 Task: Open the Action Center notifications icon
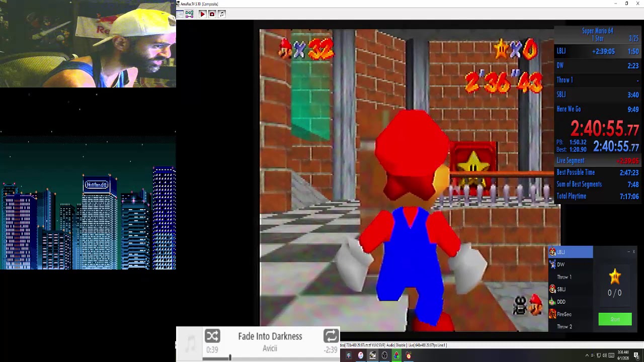tap(636, 356)
